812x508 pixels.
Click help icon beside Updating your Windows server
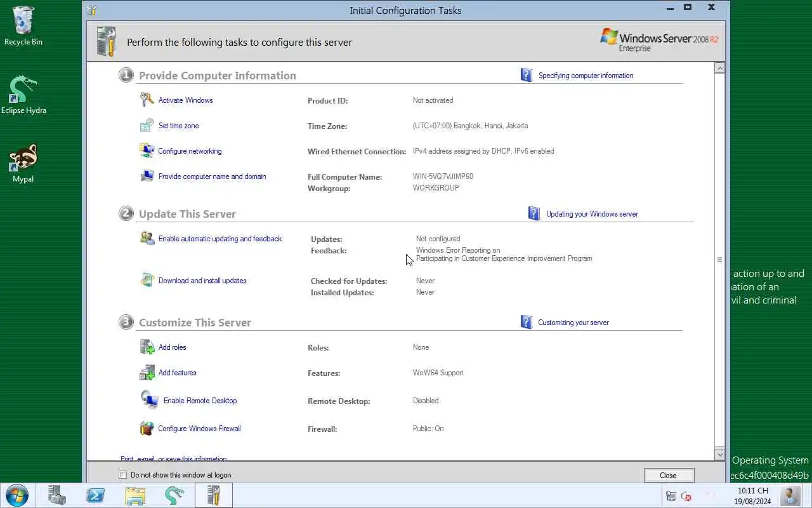pos(534,213)
